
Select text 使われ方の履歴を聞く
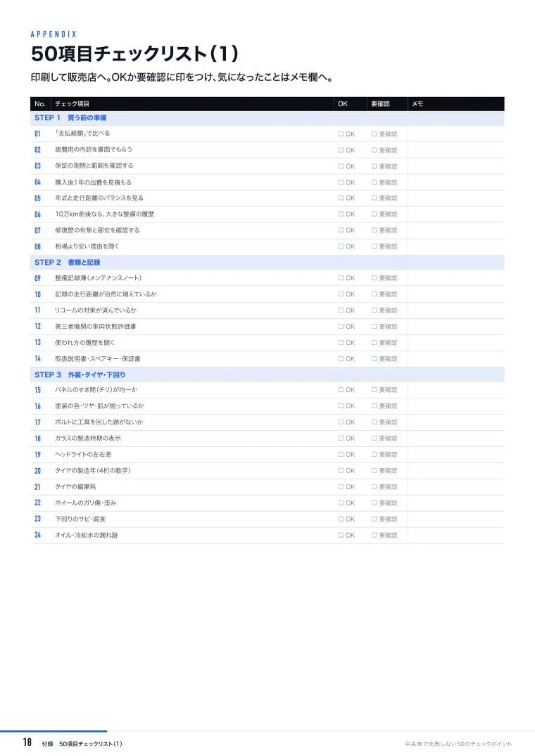pyautogui.click(x=85, y=342)
